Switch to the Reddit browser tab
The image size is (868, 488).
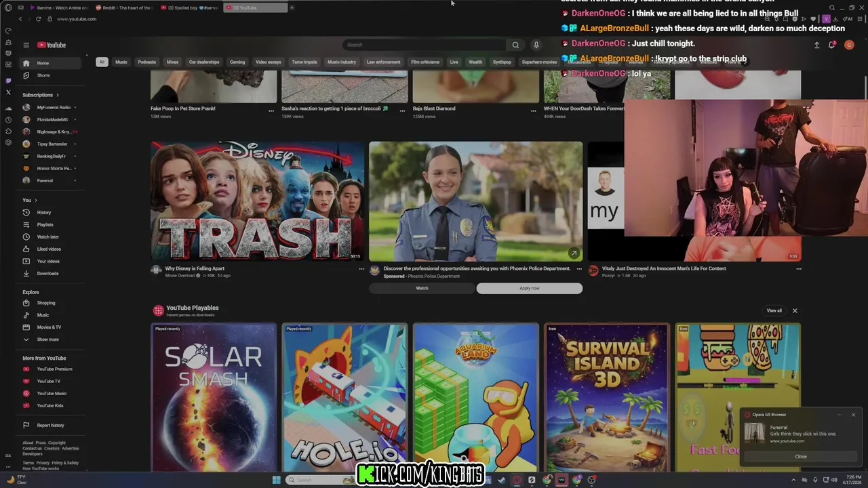coord(125,7)
